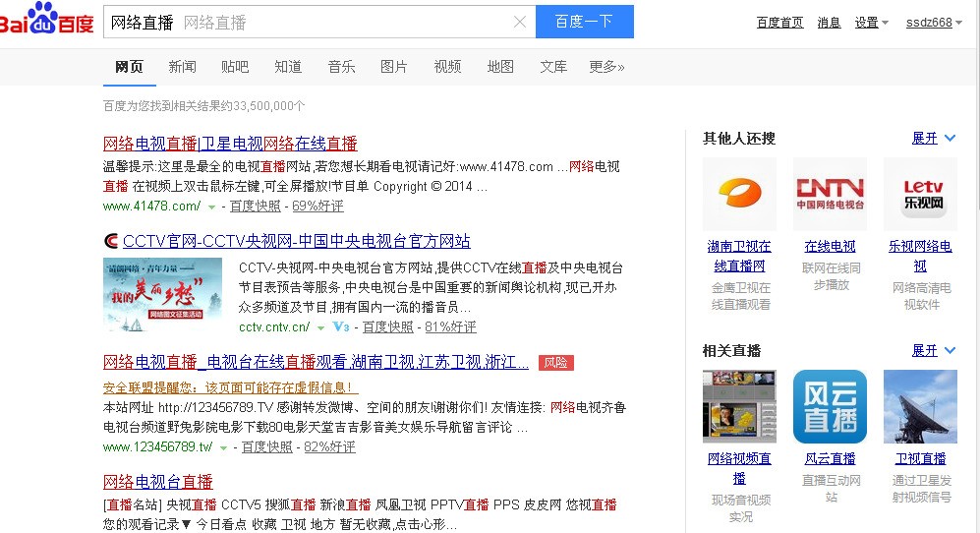980x533 pixels.
Task: Click the Hunan TV mango logo icon
Action: 739,195
